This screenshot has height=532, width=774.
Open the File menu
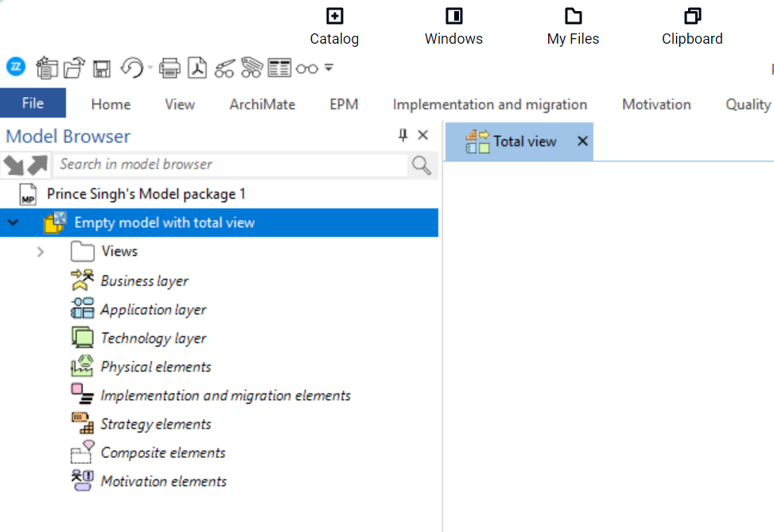click(x=33, y=103)
